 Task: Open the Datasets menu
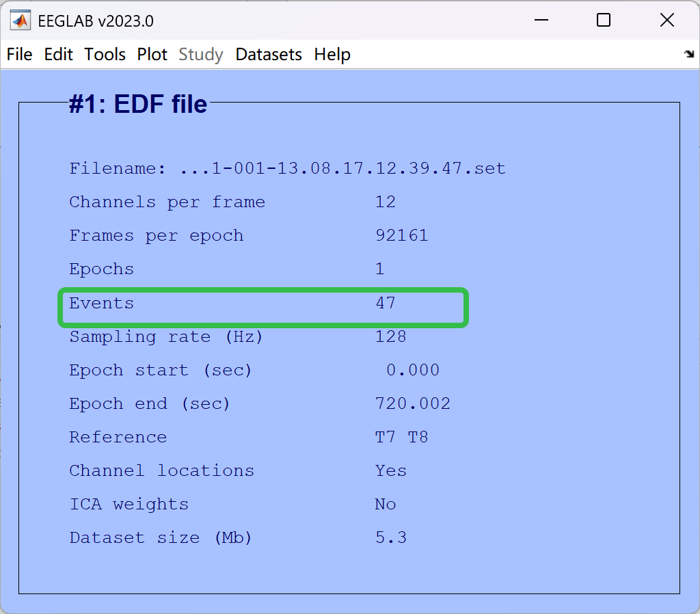pos(269,55)
